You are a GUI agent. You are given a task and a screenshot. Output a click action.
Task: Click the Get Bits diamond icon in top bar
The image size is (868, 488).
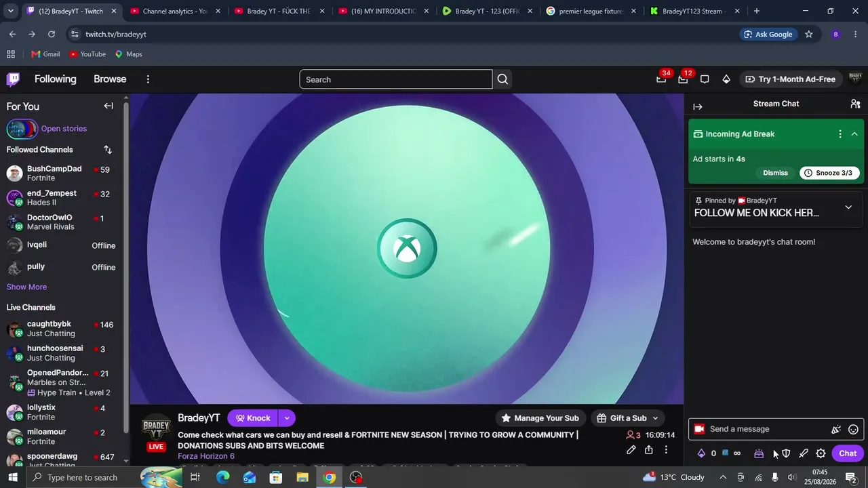[x=726, y=79]
